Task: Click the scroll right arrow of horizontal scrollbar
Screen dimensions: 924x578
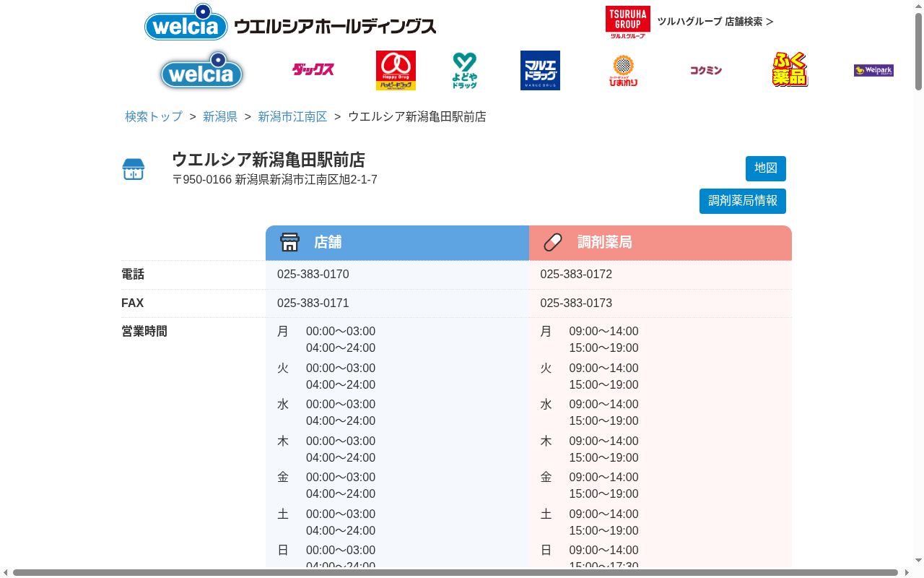Action: [906, 573]
